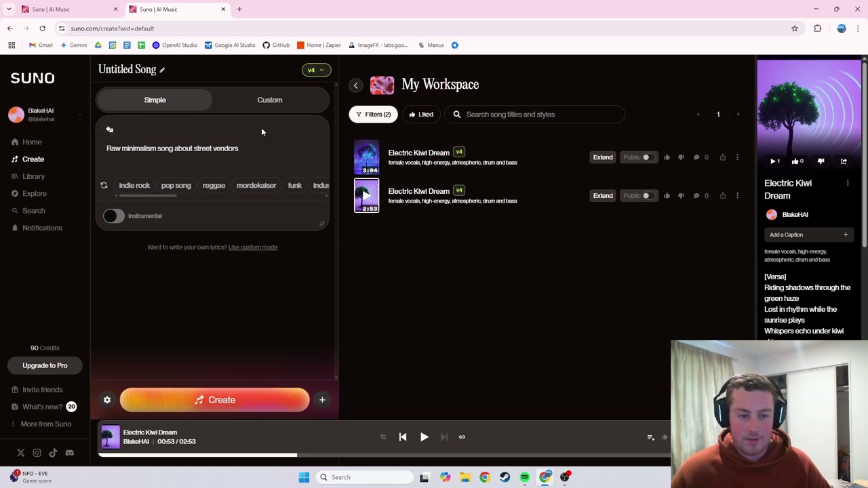Dislike the second Electric Kiwi Dream song
Viewport: 868px width, 488px height.
(x=682, y=196)
